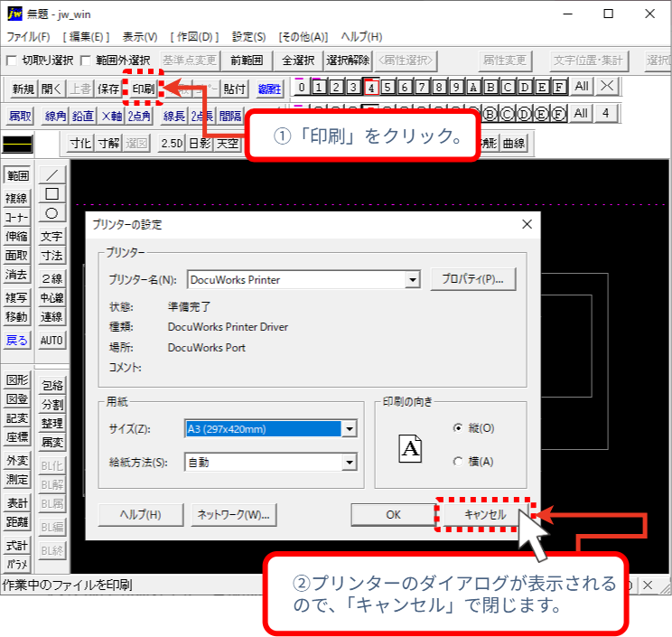Select the 面取 chamfer tool
This screenshot has width=672, height=637.
pos(17,256)
